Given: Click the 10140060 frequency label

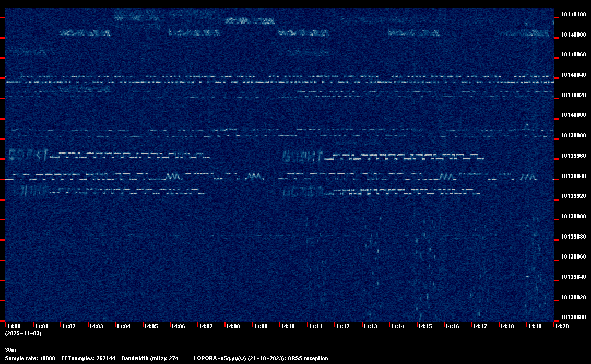Looking at the screenshot, I should (x=574, y=55).
